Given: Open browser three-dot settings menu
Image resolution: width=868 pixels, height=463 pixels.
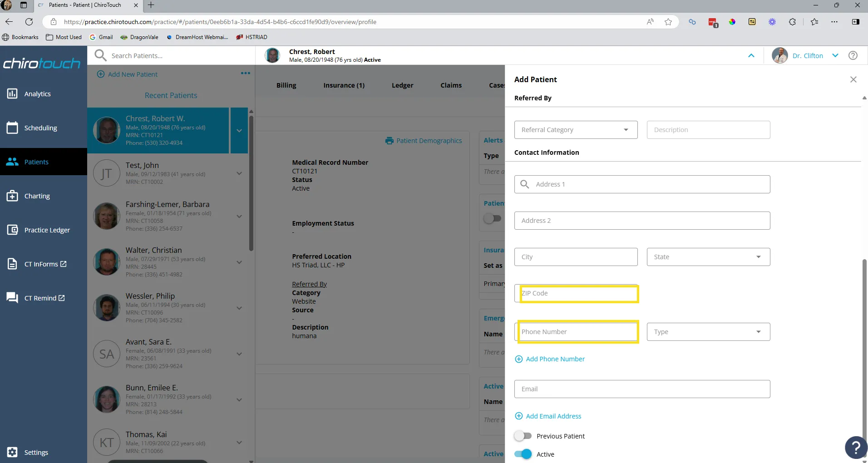Looking at the screenshot, I should point(834,22).
